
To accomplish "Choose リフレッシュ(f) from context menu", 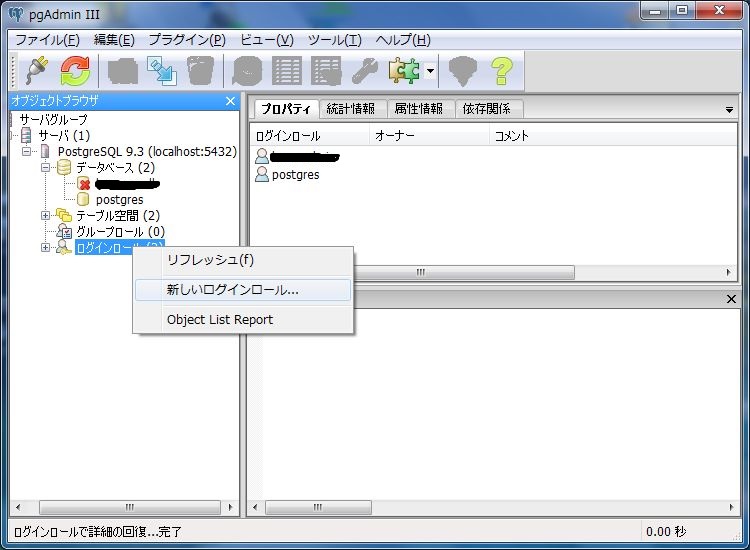I will [243, 260].
